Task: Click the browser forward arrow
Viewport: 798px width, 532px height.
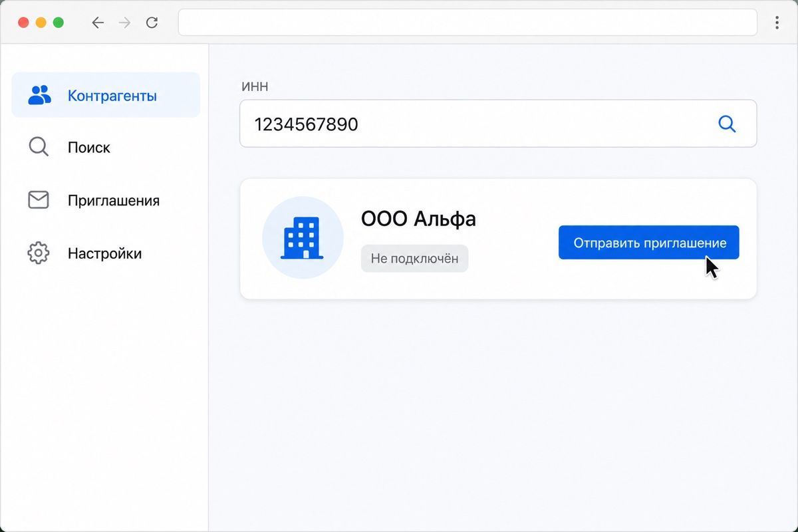Action: (x=124, y=23)
